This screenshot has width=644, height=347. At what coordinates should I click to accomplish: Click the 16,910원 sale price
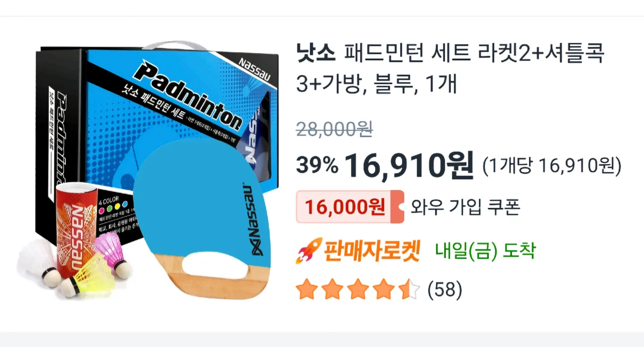409,165
